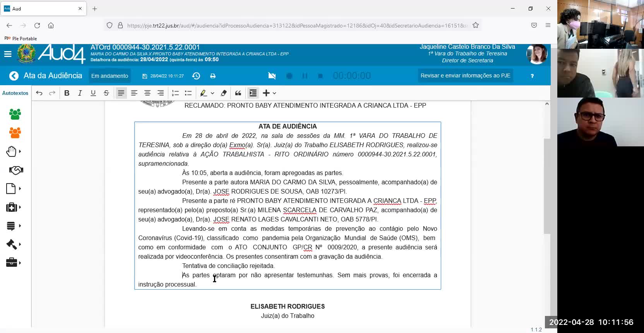The width and height of the screenshot is (644, 333).
Task: Click the text 'Tentativa de conciliação rejeitada.'
Action: [x=228, y=266]
